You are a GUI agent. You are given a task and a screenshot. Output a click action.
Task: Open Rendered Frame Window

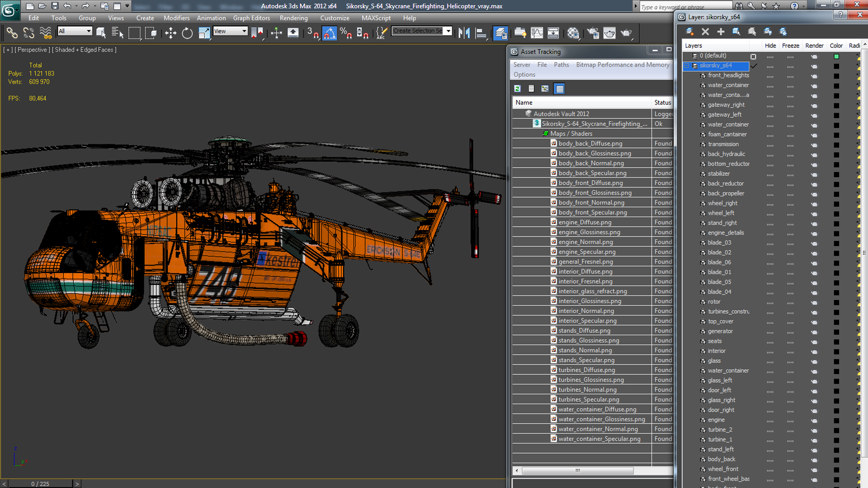tap(609, 33)
